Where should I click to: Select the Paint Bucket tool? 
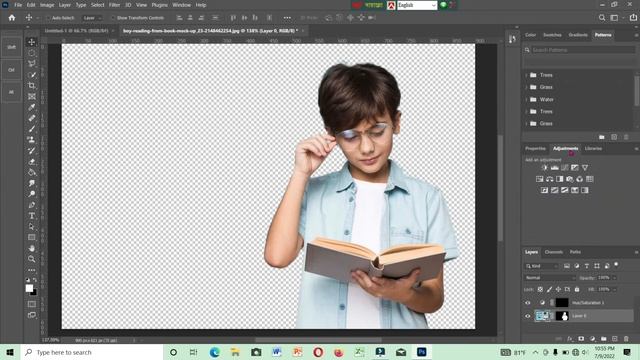(x=31, y=172)
